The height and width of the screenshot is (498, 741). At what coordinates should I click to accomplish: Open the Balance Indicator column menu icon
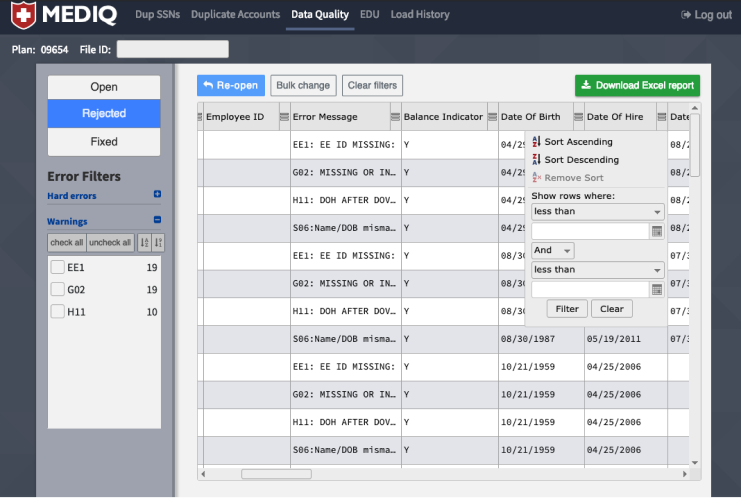(395, 117)
